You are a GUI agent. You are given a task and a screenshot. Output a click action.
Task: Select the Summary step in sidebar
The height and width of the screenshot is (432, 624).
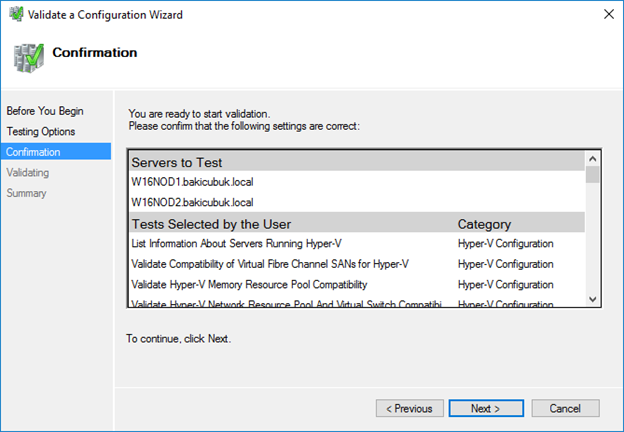(x=26, y=193)
